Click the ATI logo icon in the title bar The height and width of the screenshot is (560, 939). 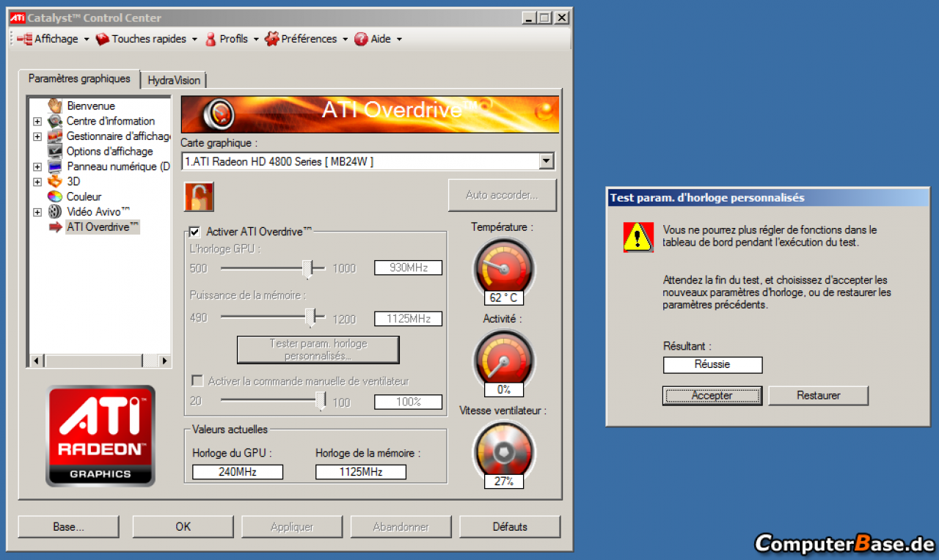click(x=18, y=18)
